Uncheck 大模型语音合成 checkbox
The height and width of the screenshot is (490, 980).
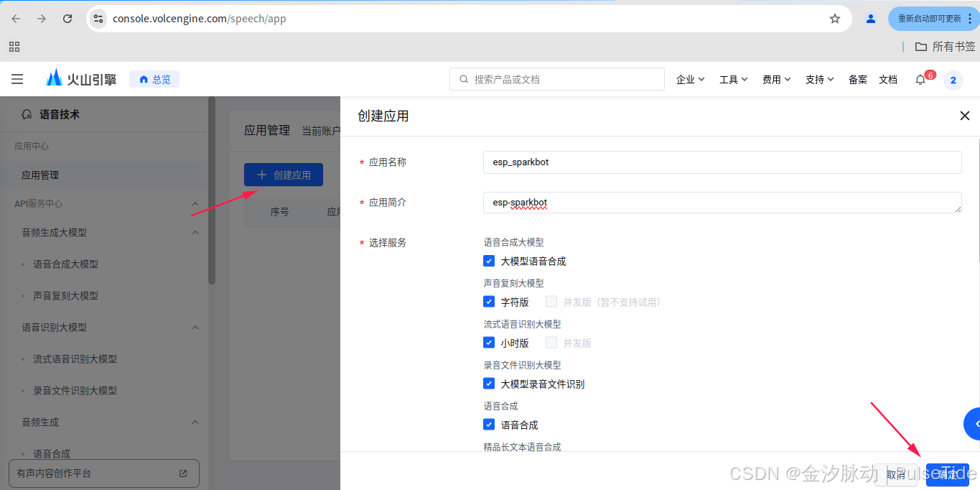[x=489, y=261]
